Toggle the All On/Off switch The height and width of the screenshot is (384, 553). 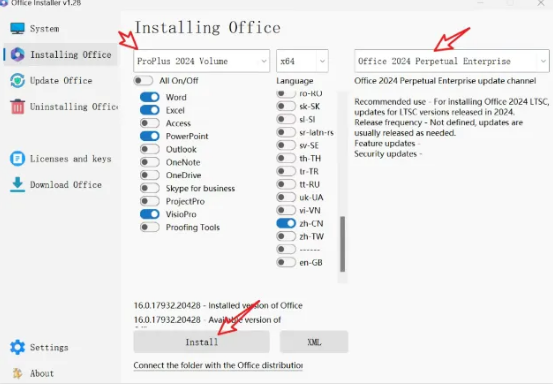tap(143, 81)
